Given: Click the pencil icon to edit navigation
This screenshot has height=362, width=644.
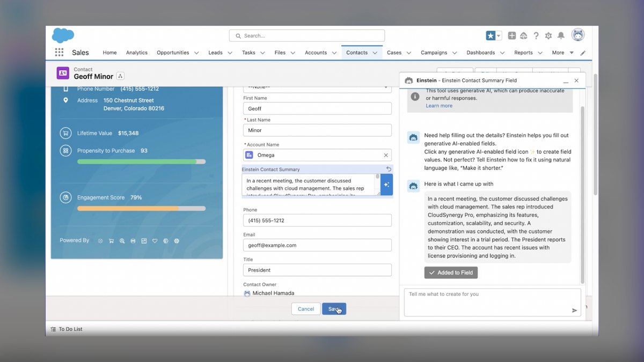Looking at the screenshot, I should click(583, 53).
